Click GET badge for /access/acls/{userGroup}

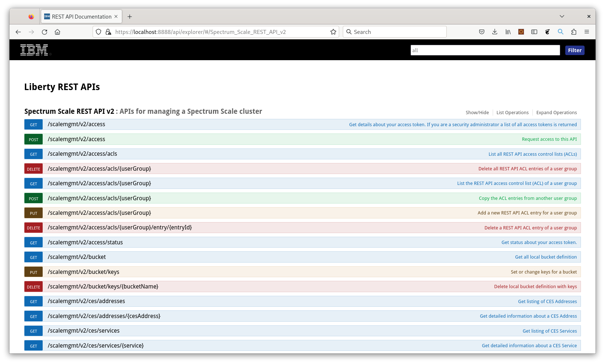click(x=34, y=183)
